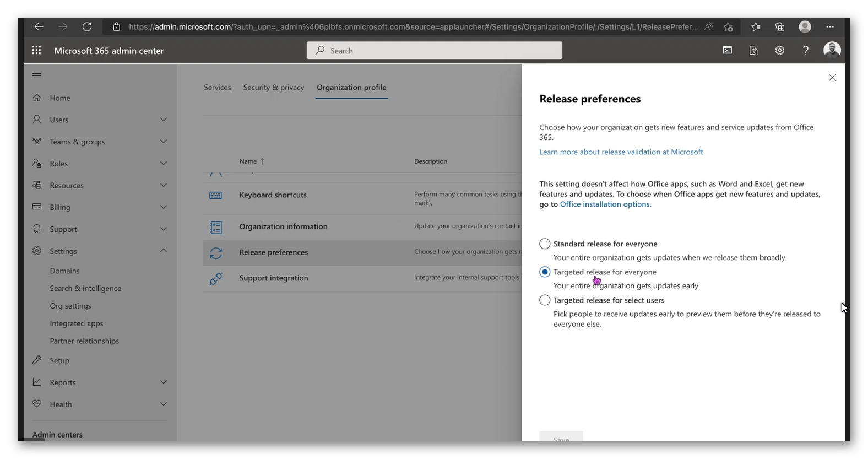Click the Setup wrench icon in sidebar

coord(37,360)
